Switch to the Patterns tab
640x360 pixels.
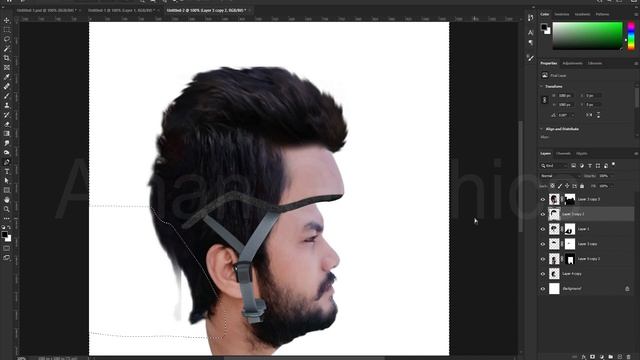(x=602, y=14)
